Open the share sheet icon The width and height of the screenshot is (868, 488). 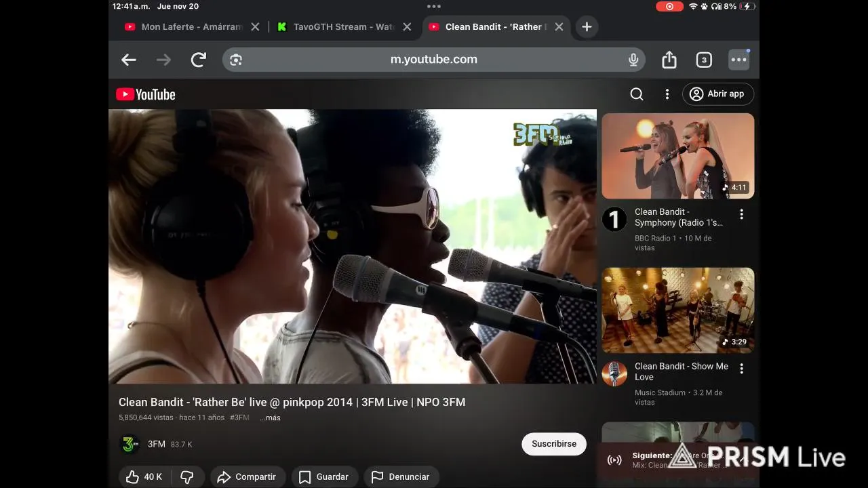pyautogui.click(x=669, y=60)
